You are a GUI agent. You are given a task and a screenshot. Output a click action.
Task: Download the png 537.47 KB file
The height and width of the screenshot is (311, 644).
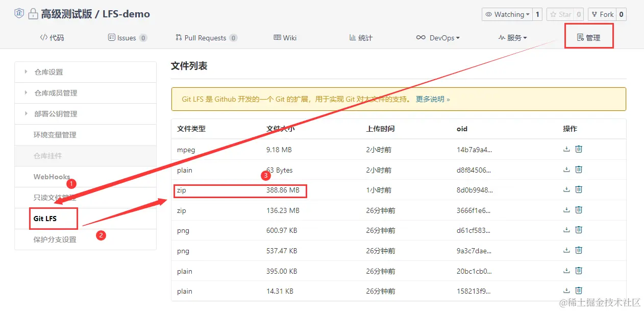566,250
